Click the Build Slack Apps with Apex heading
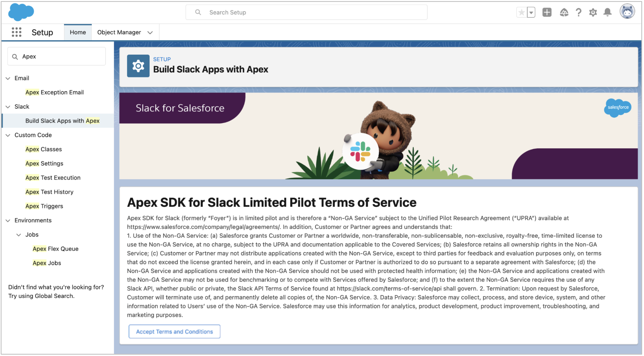Screen dimensions: 644x356 pos(211,69)
